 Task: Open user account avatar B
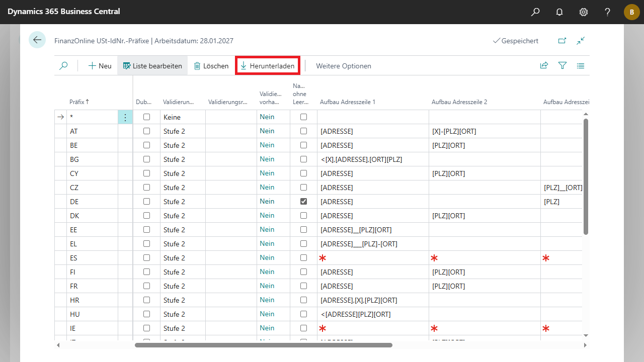pos(632,12)
